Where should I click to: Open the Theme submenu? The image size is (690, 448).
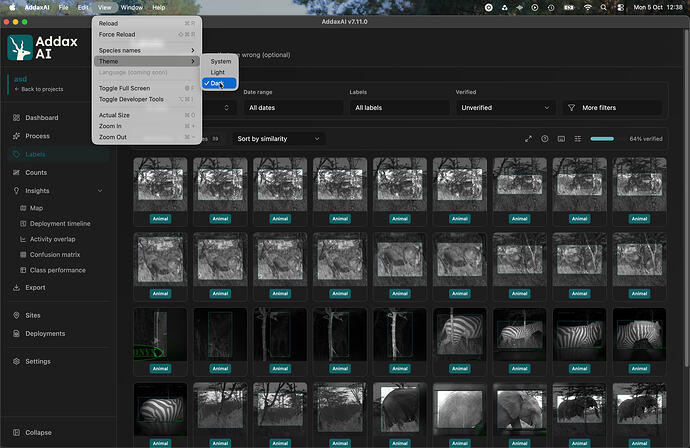coord(146,61)
